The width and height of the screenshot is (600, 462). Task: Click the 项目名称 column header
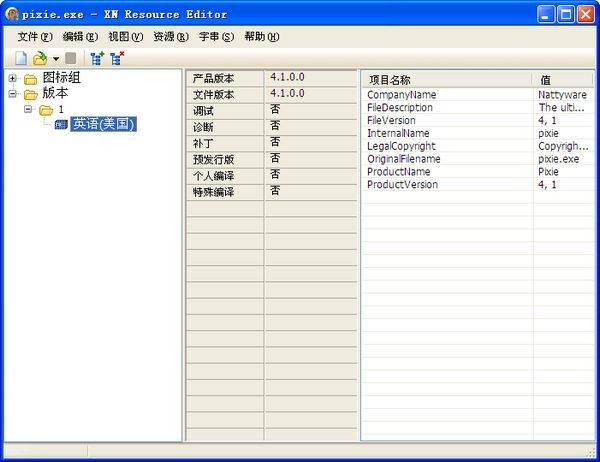coord(447,80)
